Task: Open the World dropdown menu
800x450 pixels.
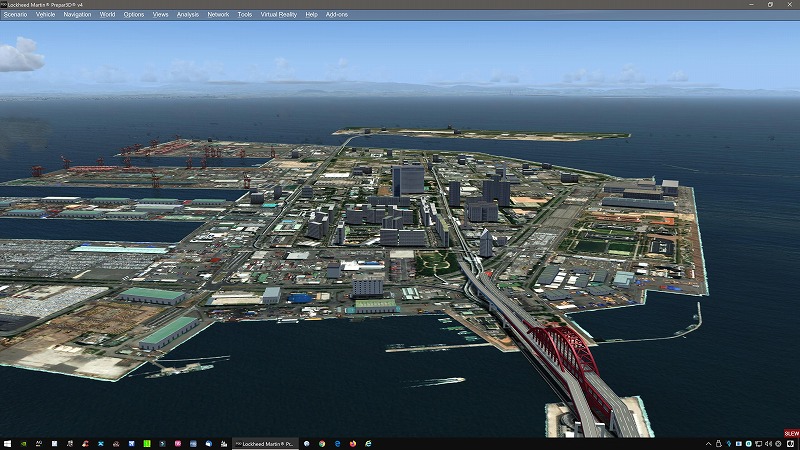Action: pyautogui.click(x=107, y=15)
